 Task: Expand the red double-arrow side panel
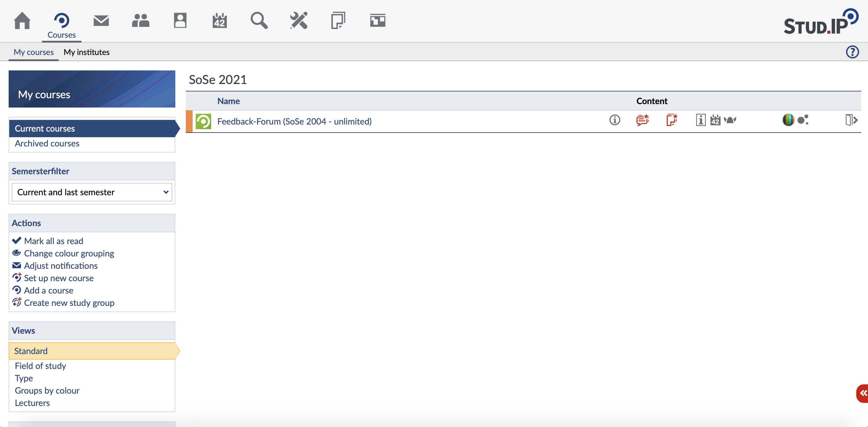(x=863, y=393)
